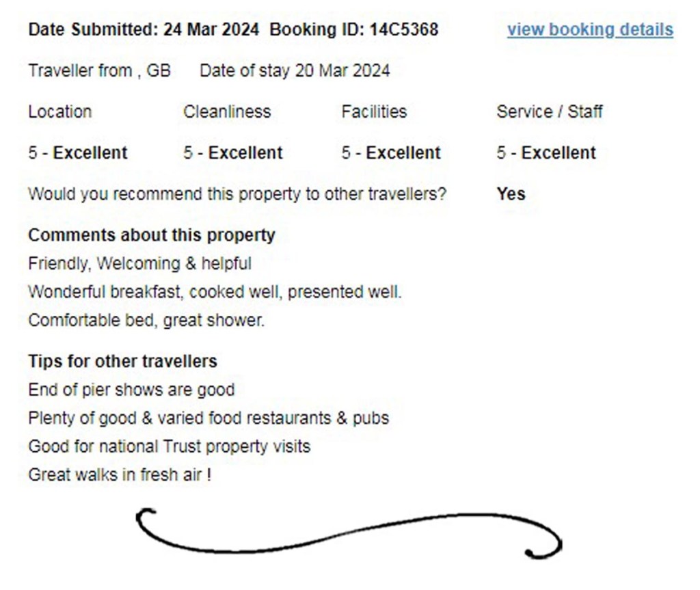Click the Tips for other travellers heading

point(122,361)
